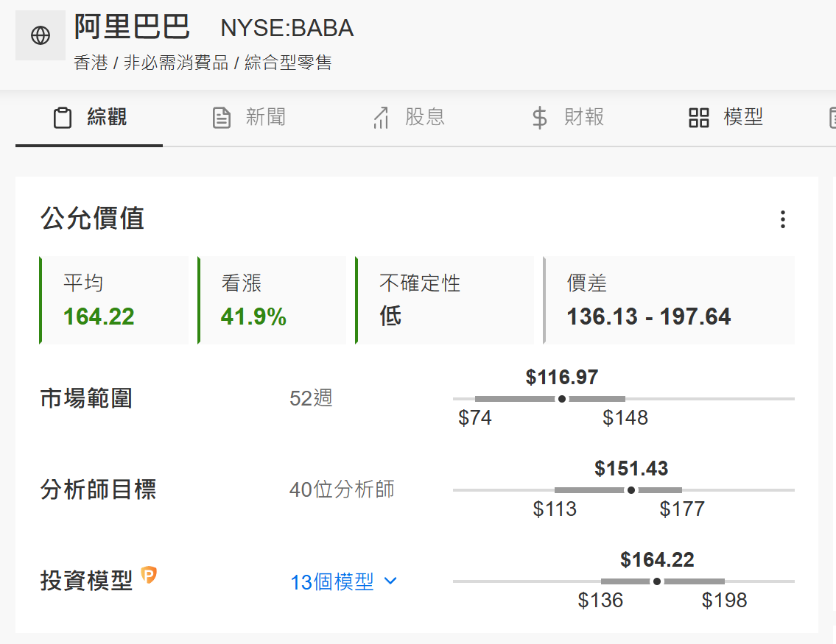The height and width of the screenshot is (644, 836).
Task: Click the $113 analyst low target
Action: coord(555,509)
